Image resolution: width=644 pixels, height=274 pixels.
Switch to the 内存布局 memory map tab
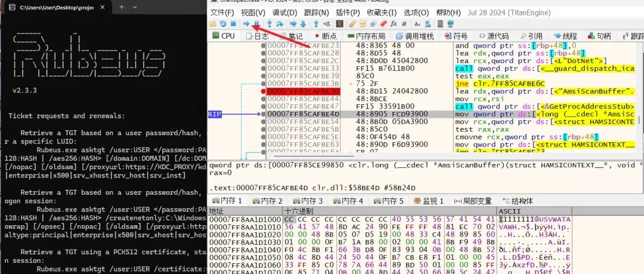pyautogui.click(x=366, y=36)
